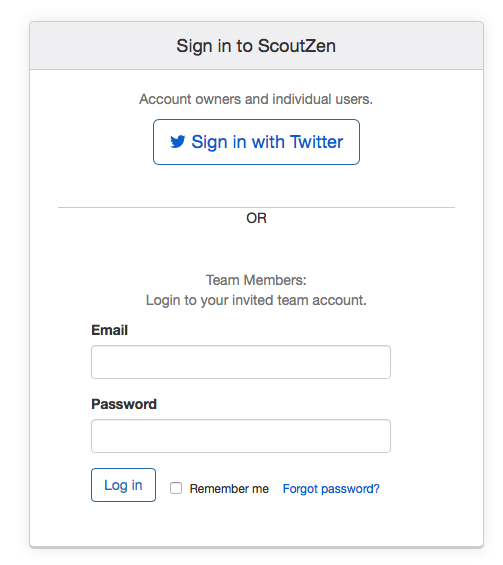The height and width of the screenshot is (565, 503).
Task: Click the Remember me label text
Action: 229,489
